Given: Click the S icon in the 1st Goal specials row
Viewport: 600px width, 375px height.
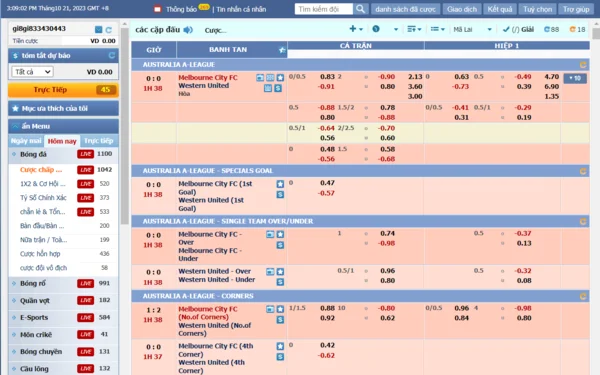Looking at the screenshot, I should tap(280, 194).
